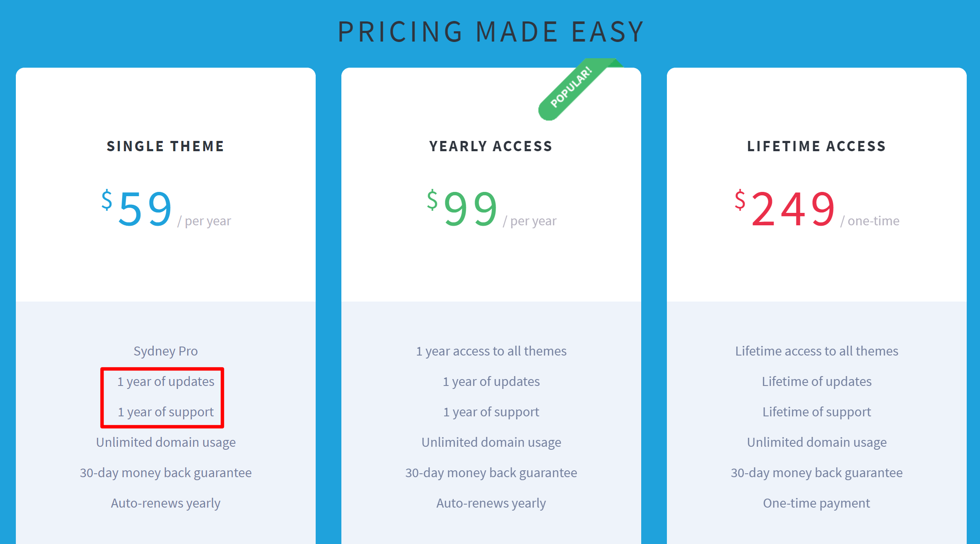Click the PRICING MADE EASY title

491,32
